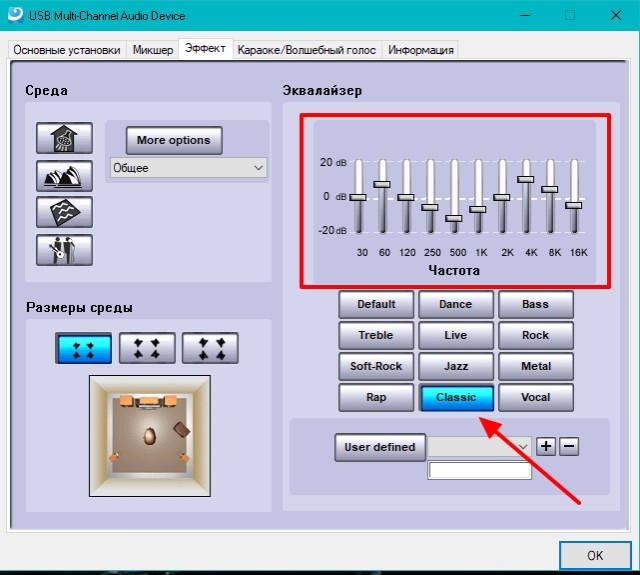Minimize the USB Multi-Channel Audio Device window

pyautogui.click(x=525, y=16)
